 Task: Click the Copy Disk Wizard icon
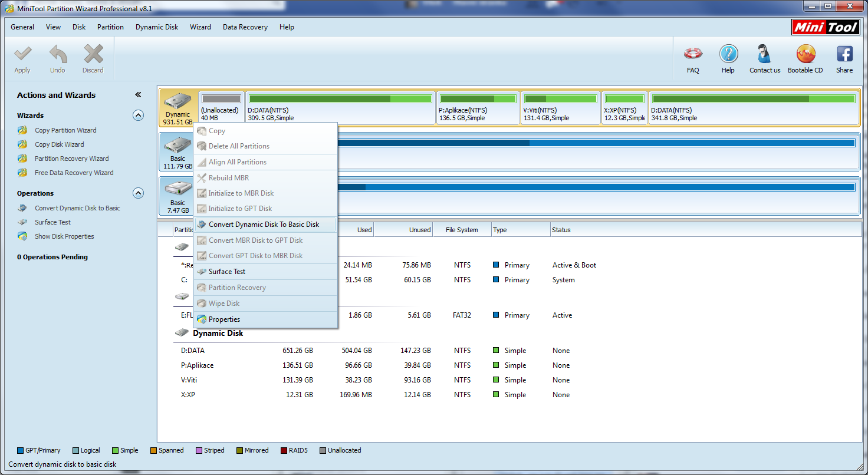pyautogui.click(x=22, y=144)
